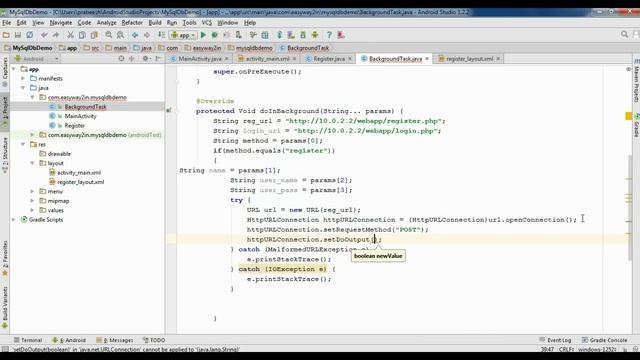640x360 pixels.
Task: Open the TODO tool window
Action: pos(154,340)
